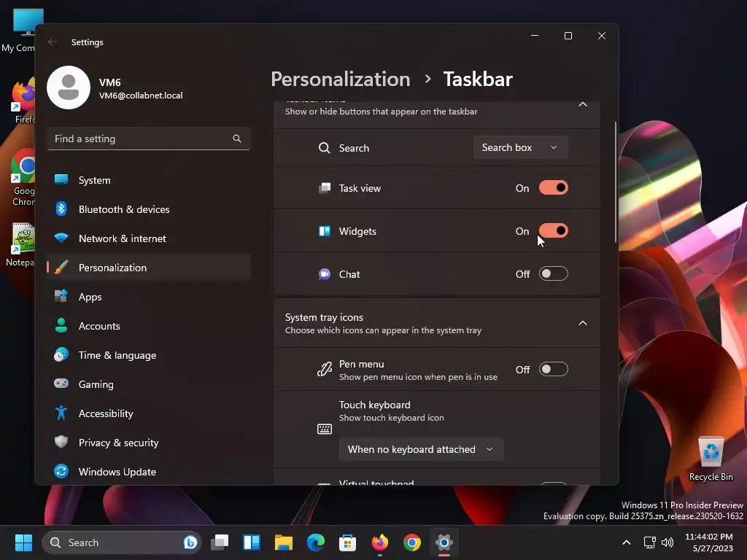Launch Firefox from the taskbar
Image resolution: width=747 pixels, height=560 pixels.
point(379,542)
